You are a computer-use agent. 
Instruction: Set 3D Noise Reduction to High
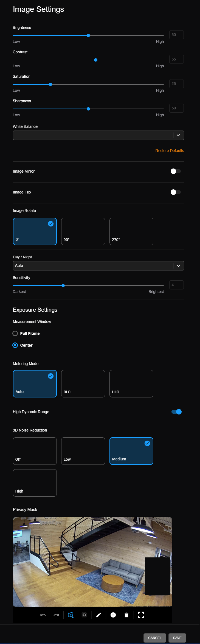pos(35,483)
